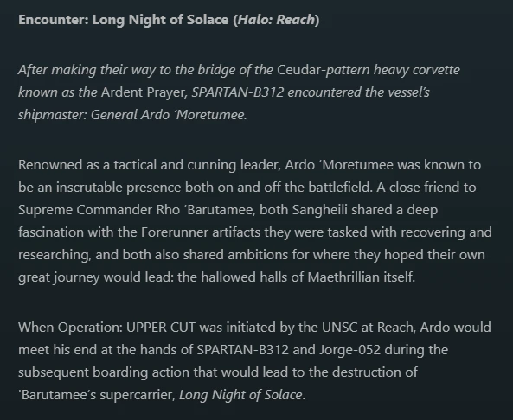513x420 pixels.
Task: Click the word battlefield
Action: click(x=340, y=188)
